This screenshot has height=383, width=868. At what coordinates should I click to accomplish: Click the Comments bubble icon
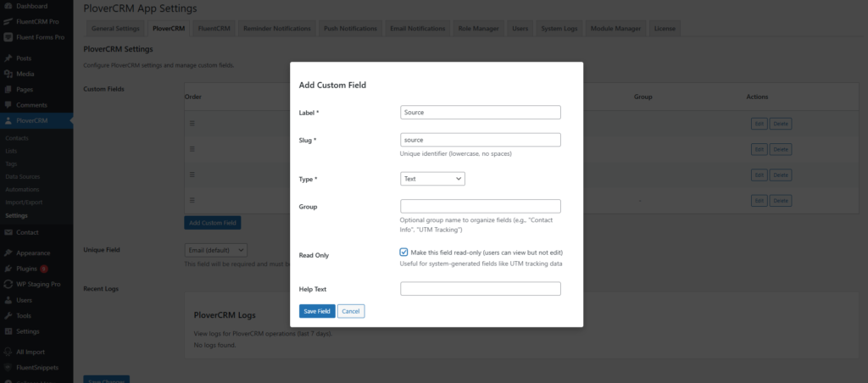point(8,104)
